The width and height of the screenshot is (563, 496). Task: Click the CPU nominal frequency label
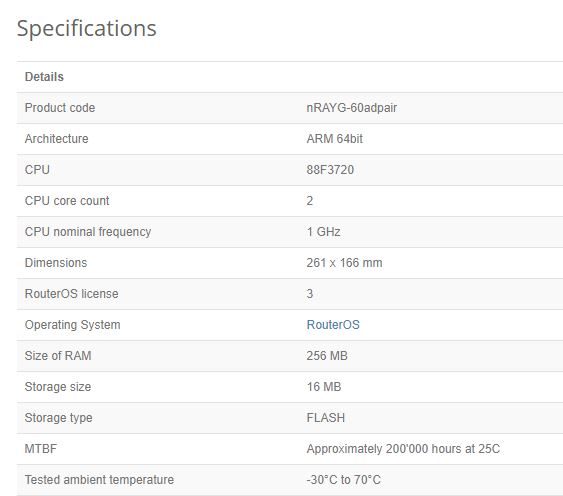(88, 232)
